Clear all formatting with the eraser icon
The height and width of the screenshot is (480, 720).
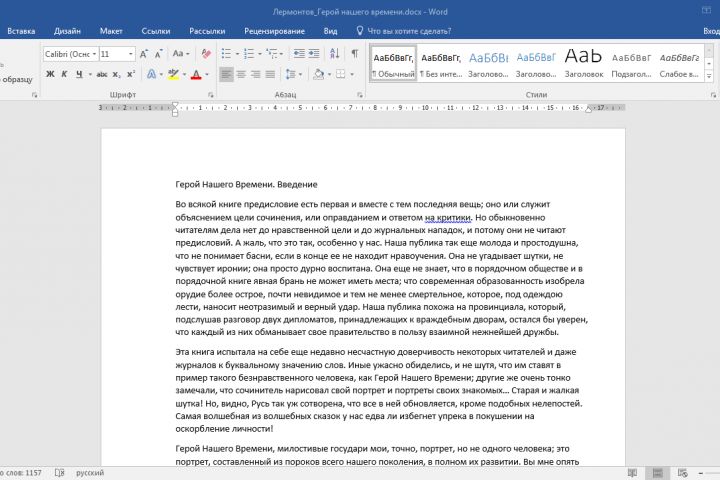click(x=206, y=54)
